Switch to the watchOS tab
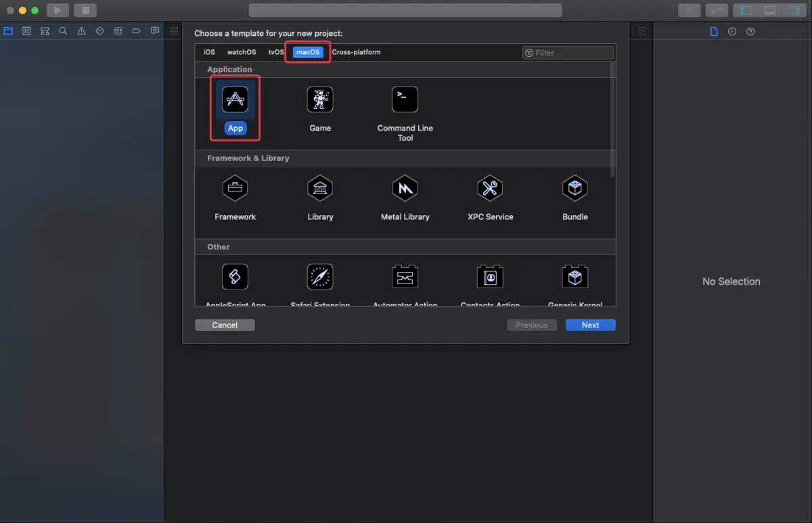Viewport: 812px width, 523px height. click(242, 52)
